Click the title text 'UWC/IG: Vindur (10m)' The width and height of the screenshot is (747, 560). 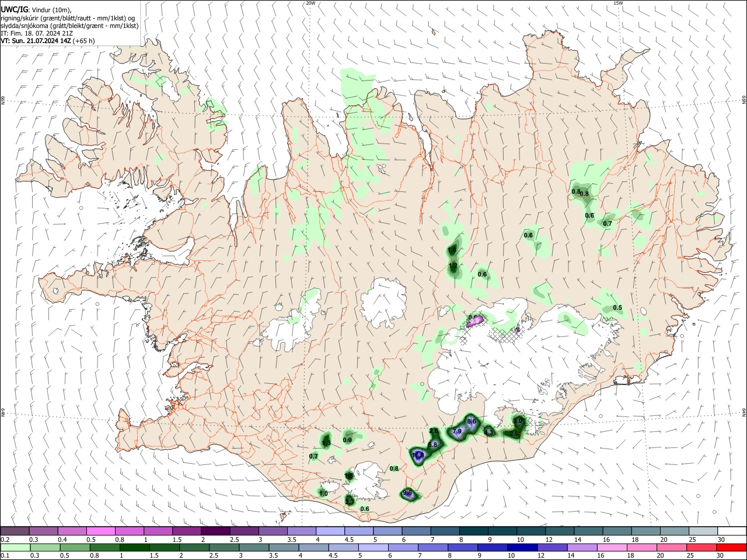coord(36,10)
